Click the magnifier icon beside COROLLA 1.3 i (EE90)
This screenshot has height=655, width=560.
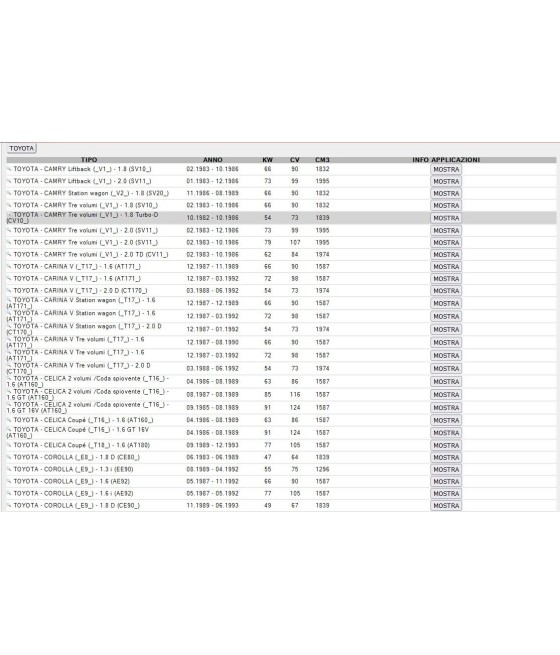(x=9, y=470)
